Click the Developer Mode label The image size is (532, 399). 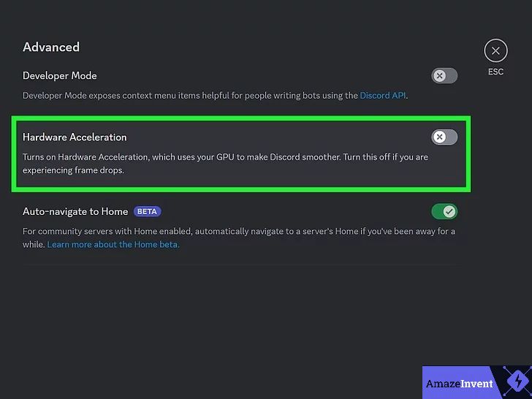(60, 76)
